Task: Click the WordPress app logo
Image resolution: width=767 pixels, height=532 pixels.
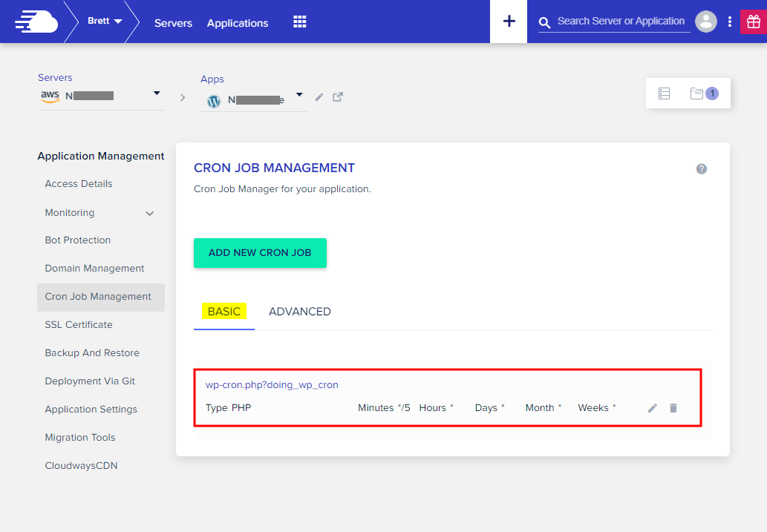Action: (x=214, y=101)
